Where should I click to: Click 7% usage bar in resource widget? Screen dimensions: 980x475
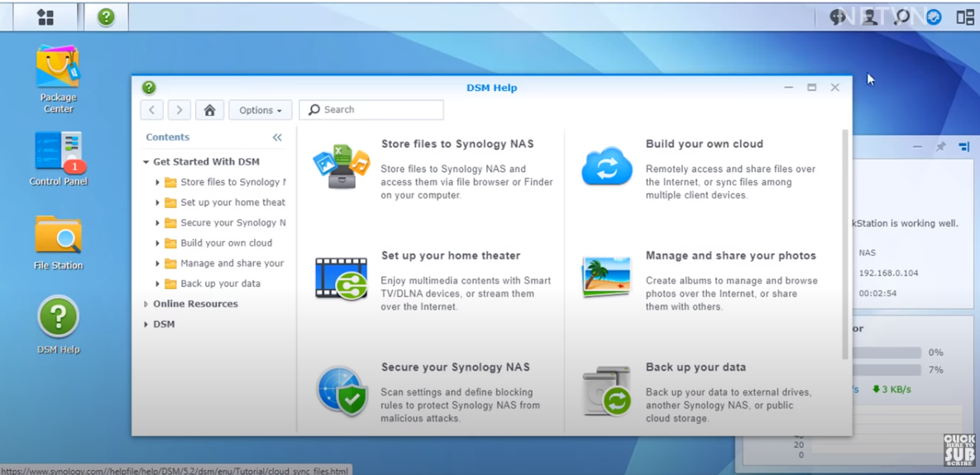(887, 370)
